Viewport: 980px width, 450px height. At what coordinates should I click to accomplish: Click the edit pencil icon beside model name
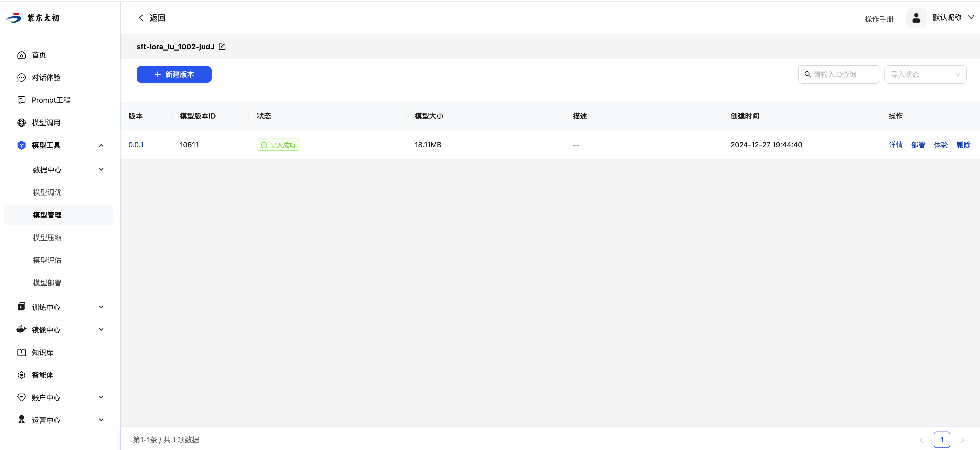222,47
